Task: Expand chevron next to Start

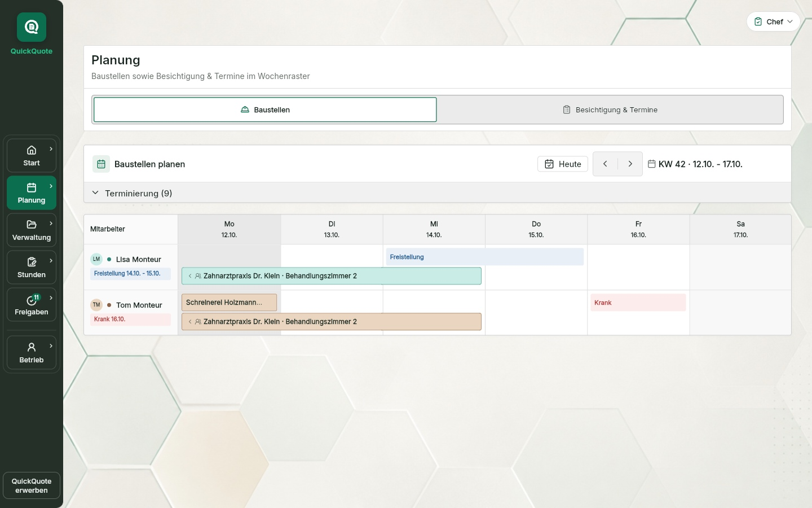Action: [51, 149]
